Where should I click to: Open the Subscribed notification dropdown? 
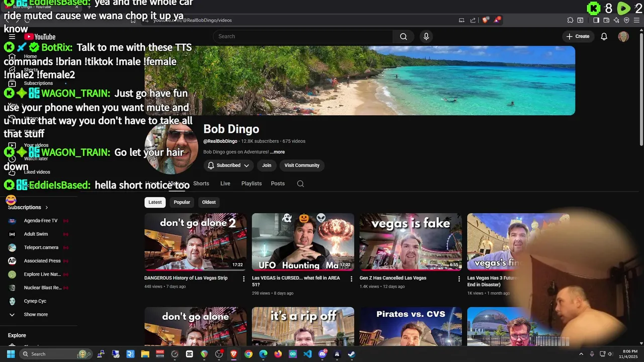tap(228, 165)
